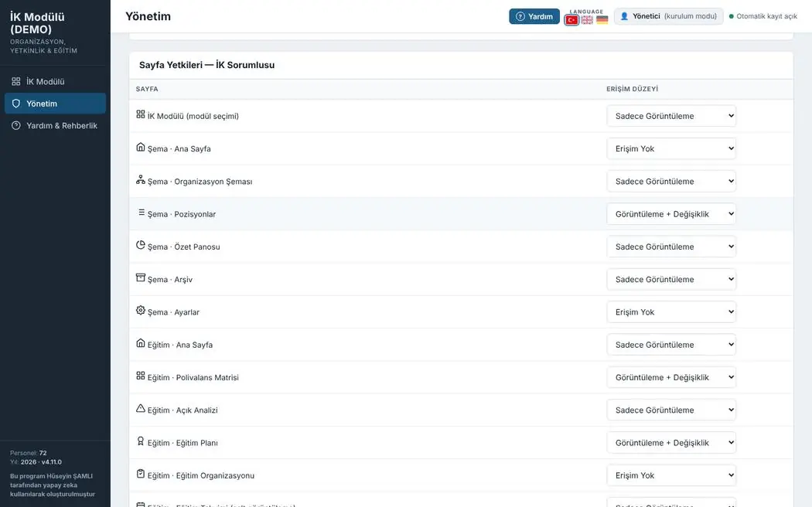This screenshot has width=812, height=507.
Task: Click the LANGUAGE label above the flags
Action: [x=586, y=12]
